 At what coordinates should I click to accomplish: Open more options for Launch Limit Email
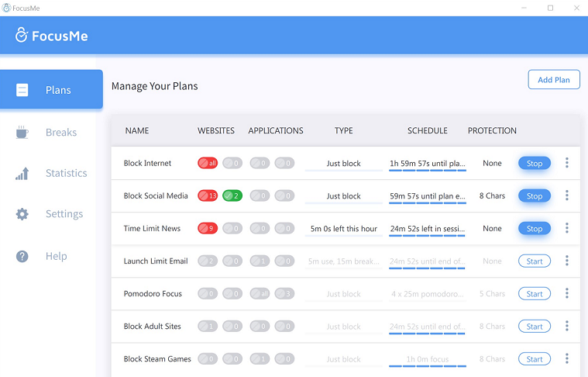(x=566, y=261)
